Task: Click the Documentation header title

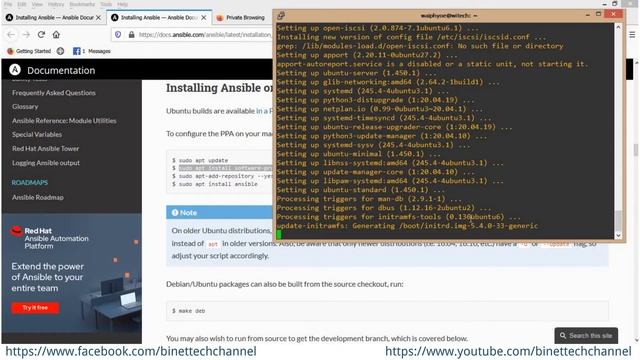Action: click(61, 70)
